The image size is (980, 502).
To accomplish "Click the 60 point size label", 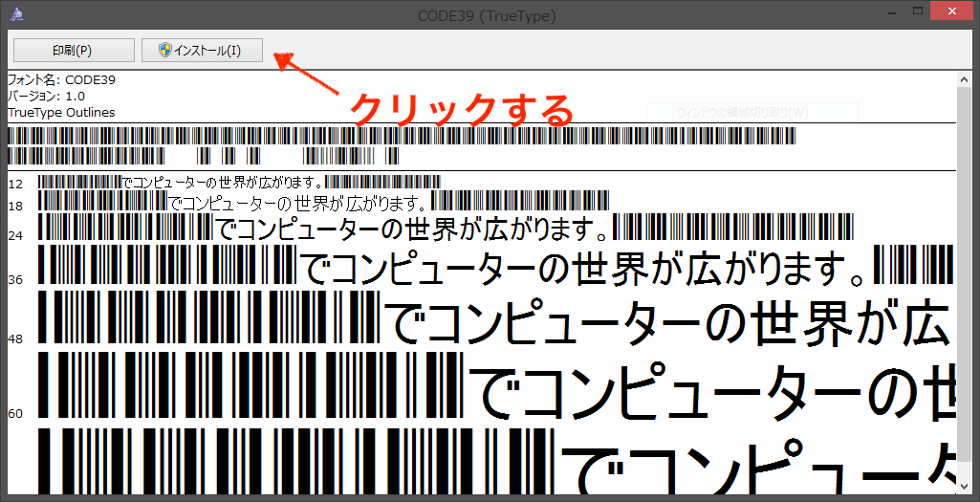I will 15,413.
